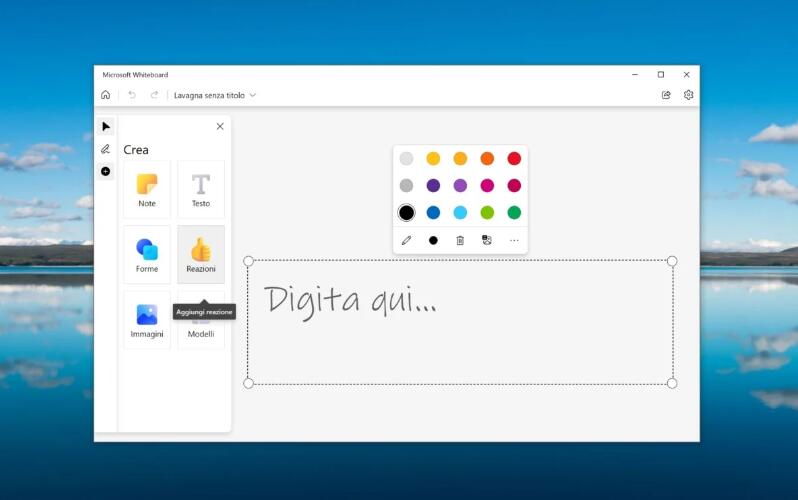Click into the Digita qui text box
Image resolution: width=798 pixels, height=500 pixels.
(x=460, y=322)
